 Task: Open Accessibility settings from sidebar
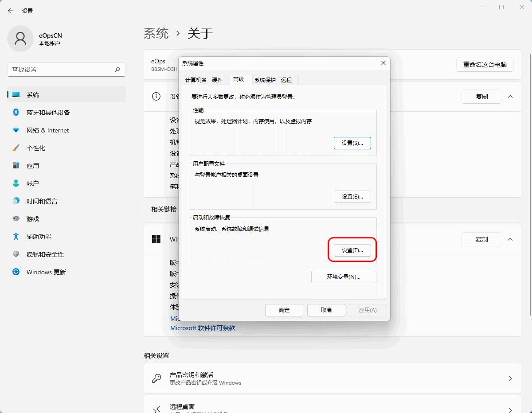tap(17, 237)
